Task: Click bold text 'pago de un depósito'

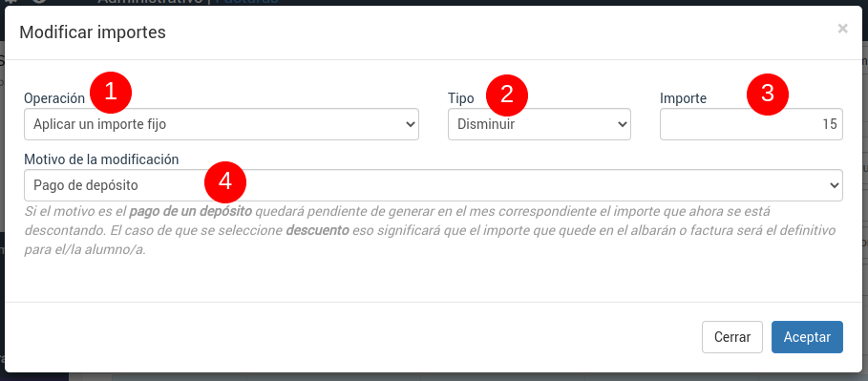Action: point(190,212)
